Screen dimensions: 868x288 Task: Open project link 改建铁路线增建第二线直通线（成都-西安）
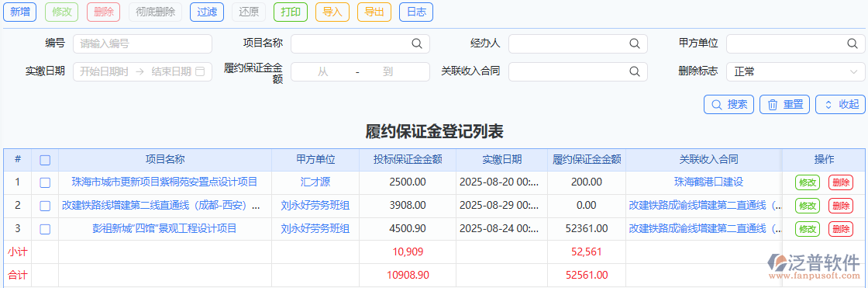tap(161, 205)
